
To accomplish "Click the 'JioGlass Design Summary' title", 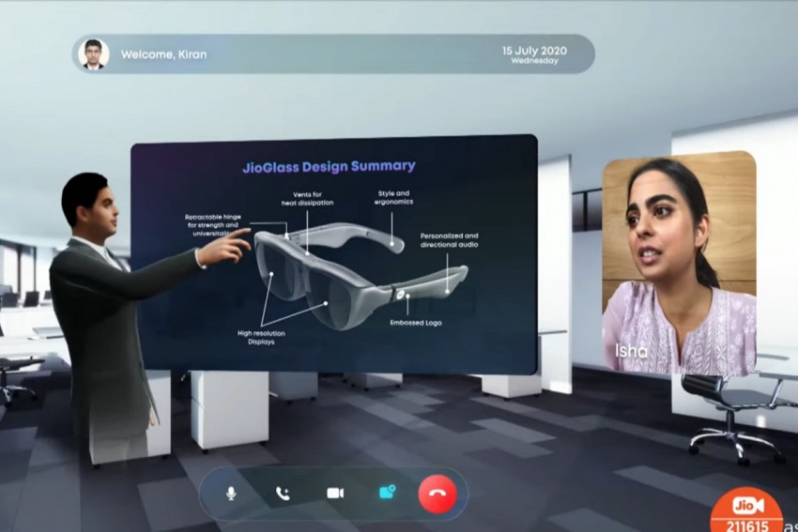I will tap(329, 166).
